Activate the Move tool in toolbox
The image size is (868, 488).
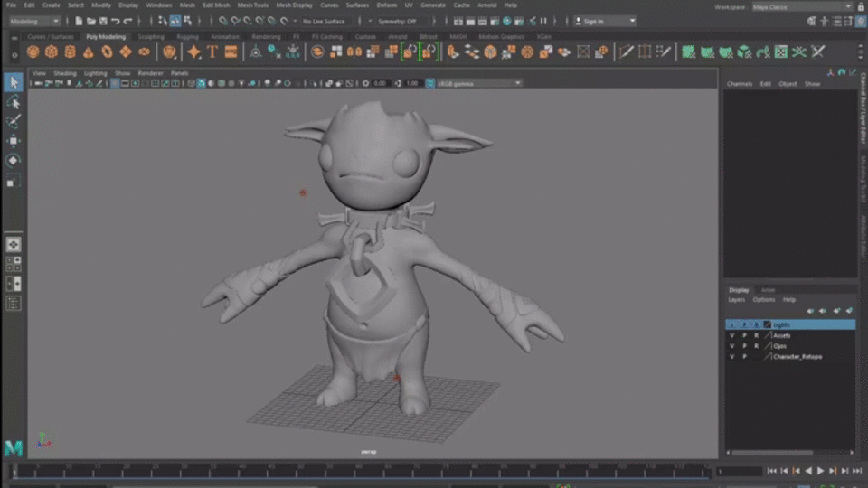(x=14, y=141)
